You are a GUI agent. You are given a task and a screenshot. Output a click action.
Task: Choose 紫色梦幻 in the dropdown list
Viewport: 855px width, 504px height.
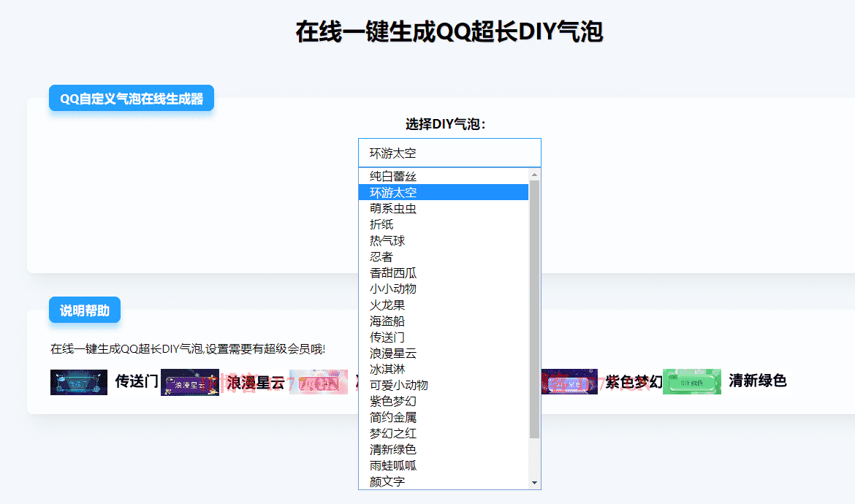(x=444, y=401)
